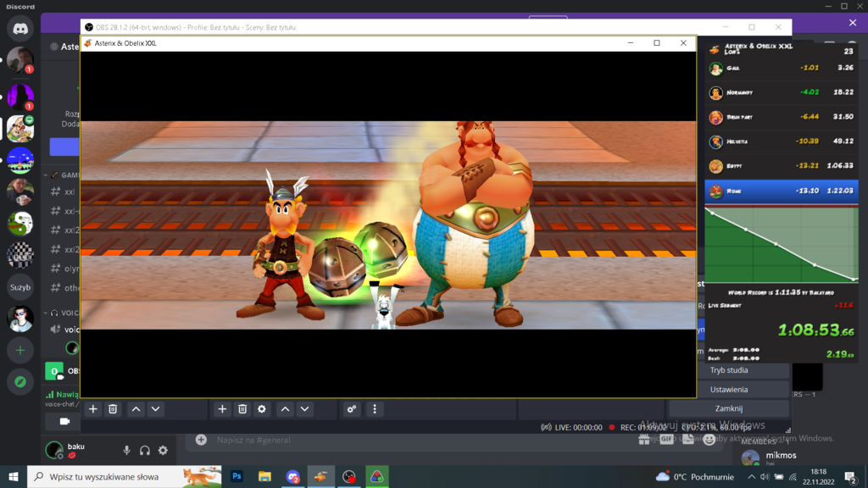
Task: Open taskbar clock showing 18:18
Action: [x=818, y=476]
